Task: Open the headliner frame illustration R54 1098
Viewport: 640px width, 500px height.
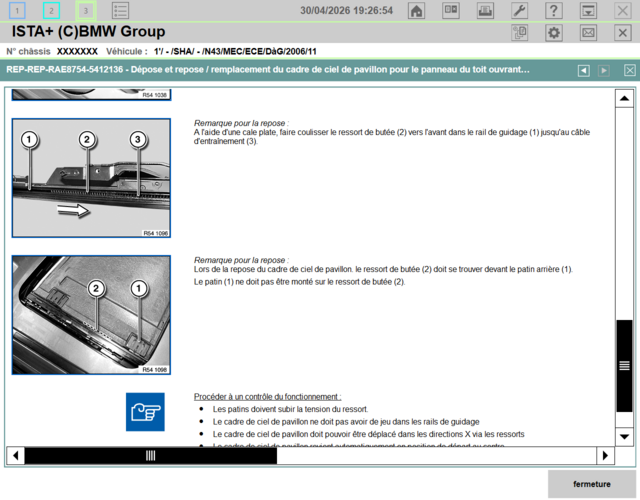Action: click(91, 315)
